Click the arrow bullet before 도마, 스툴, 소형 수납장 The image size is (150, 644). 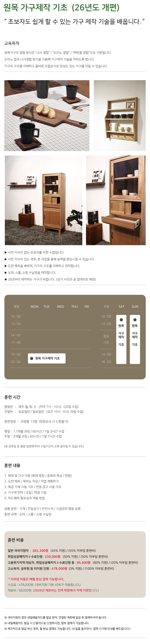pos(6,273)
